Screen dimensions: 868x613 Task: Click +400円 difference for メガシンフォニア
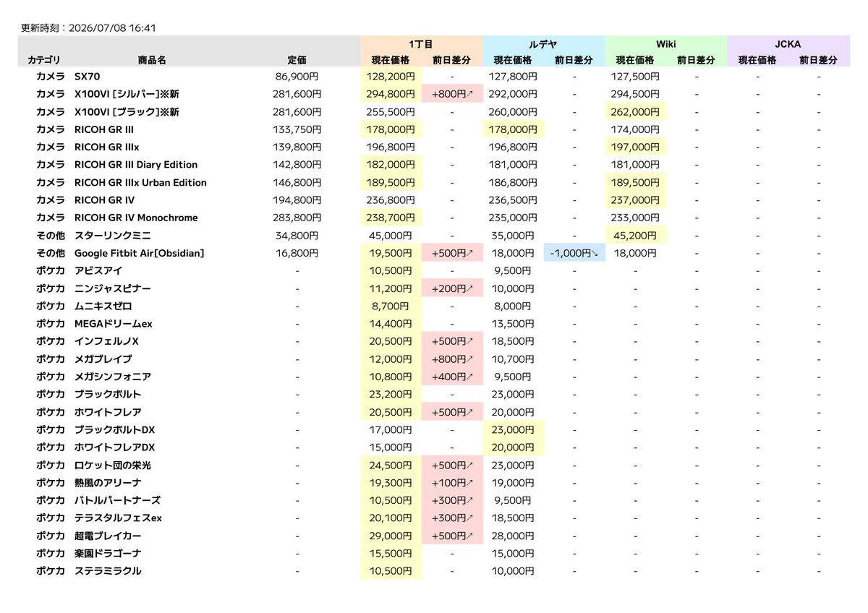(x=452, y=377)
